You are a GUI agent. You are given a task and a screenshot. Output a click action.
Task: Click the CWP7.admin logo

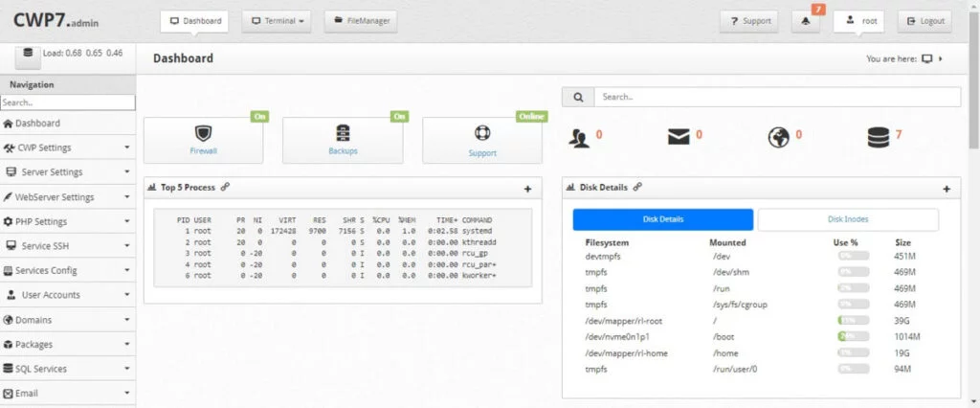point(56,21)
